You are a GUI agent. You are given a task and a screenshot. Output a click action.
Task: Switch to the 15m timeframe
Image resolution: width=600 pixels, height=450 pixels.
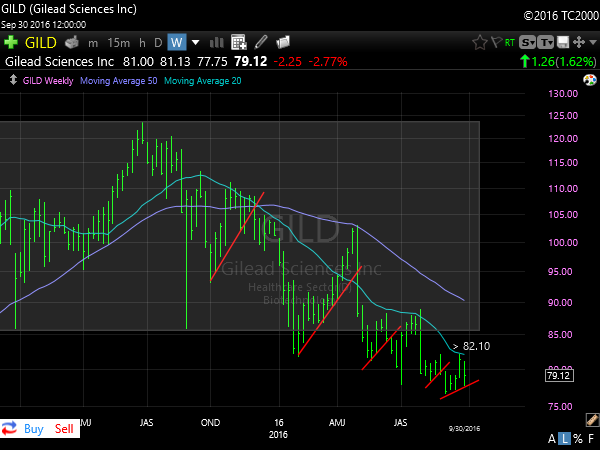pyautogui.click(x=119, y=43)
